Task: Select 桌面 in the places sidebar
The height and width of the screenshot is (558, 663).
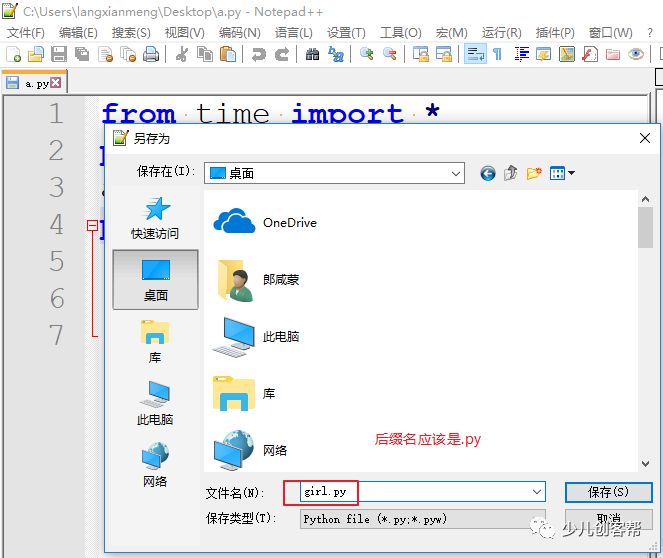Action: tap(155, 279)
